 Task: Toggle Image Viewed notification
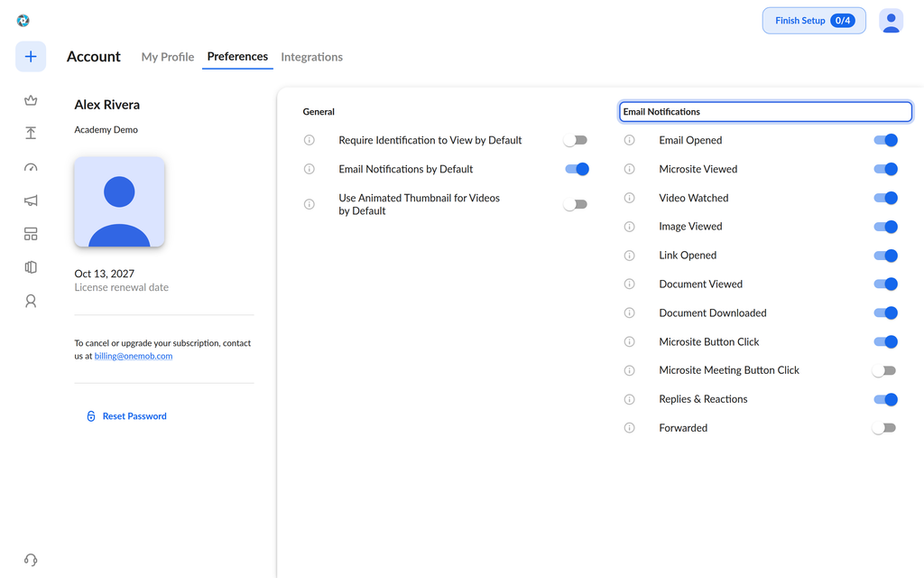(x=885, y=227)
